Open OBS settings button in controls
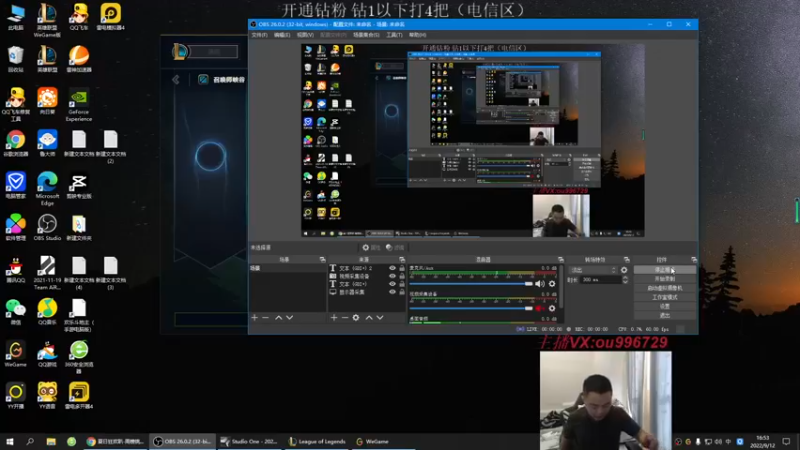The width and height of the screenshot is (800, 450). 664,307
